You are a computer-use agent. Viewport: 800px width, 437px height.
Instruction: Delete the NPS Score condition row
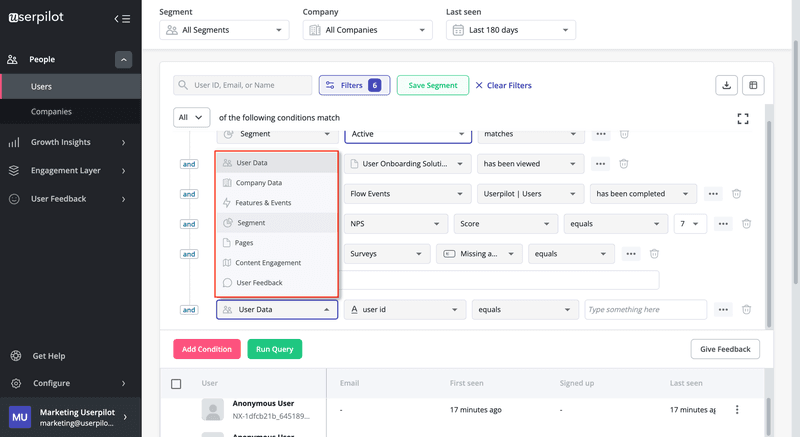click(746, 224)
